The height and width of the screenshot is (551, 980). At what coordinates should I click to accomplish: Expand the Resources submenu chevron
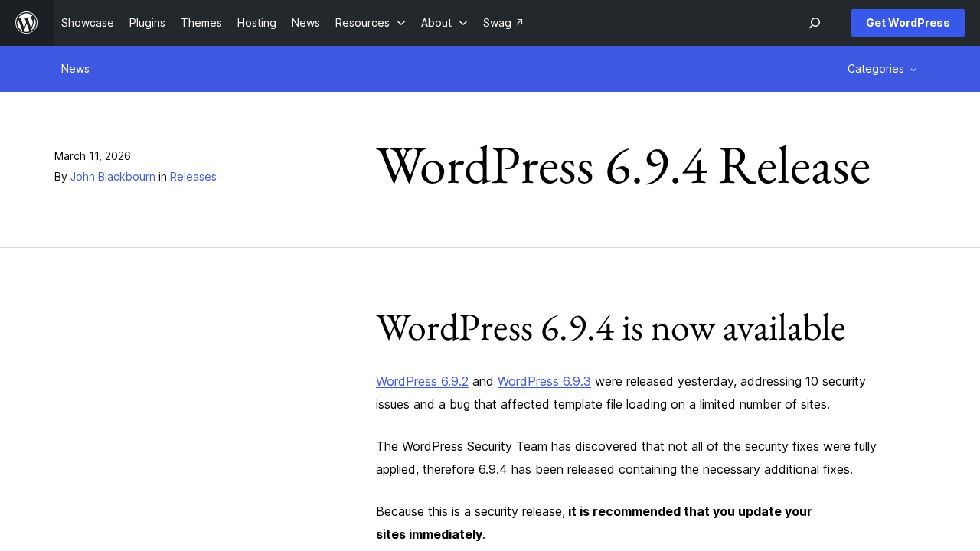click(400, 23)
